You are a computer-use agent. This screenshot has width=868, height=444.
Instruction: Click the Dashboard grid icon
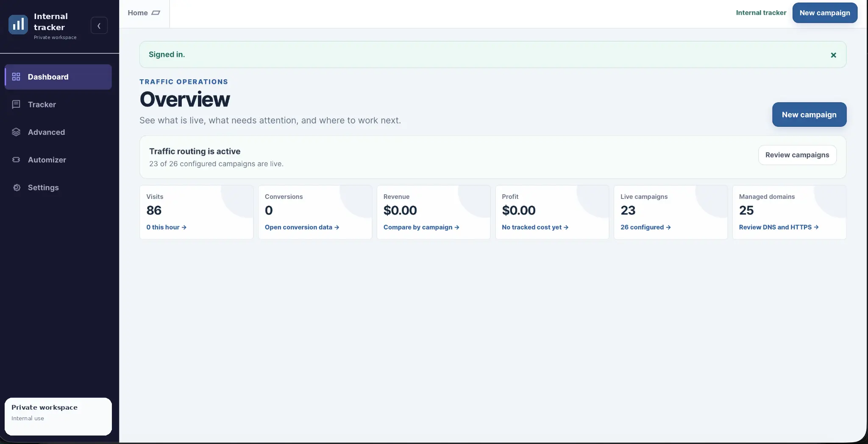[x=16, y=77]
